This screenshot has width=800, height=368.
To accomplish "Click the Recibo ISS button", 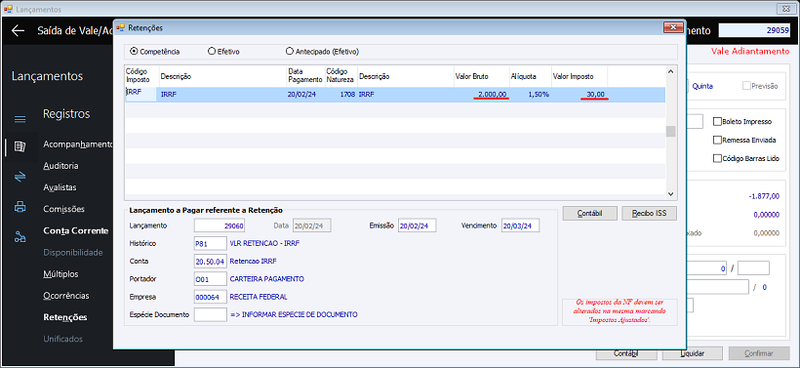I will pos(649,213).
